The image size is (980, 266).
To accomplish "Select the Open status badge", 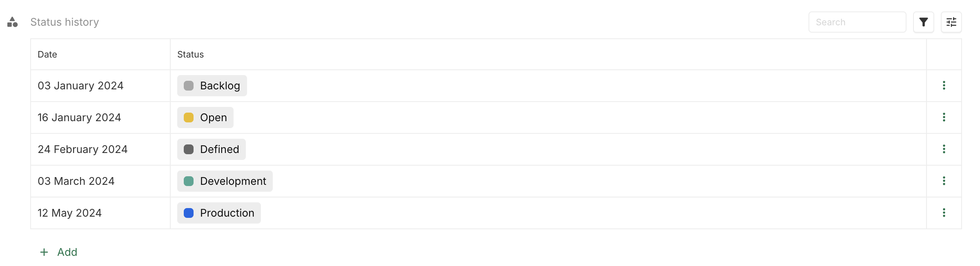I will pos(205,117).
